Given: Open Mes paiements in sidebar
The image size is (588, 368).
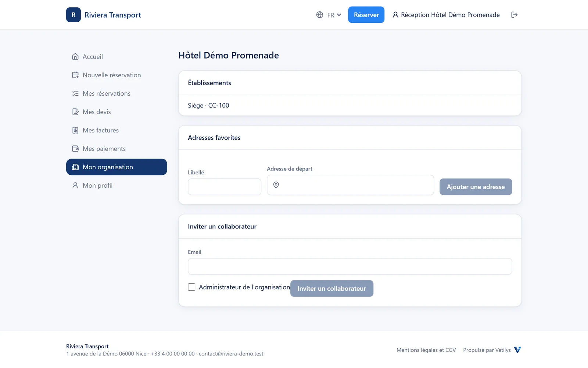Looking at the screenshot, I should [x=116, y=149].
